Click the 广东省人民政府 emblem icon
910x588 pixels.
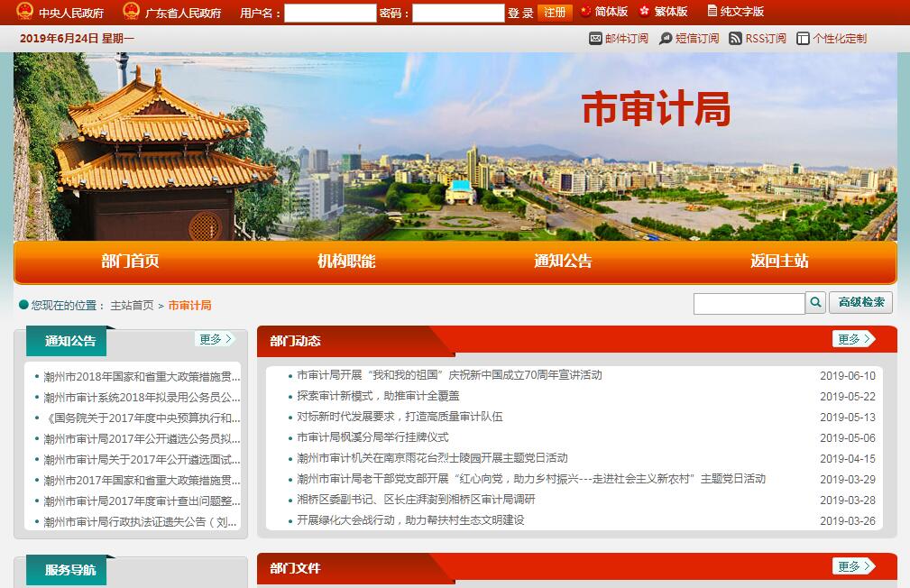(132, 12)
